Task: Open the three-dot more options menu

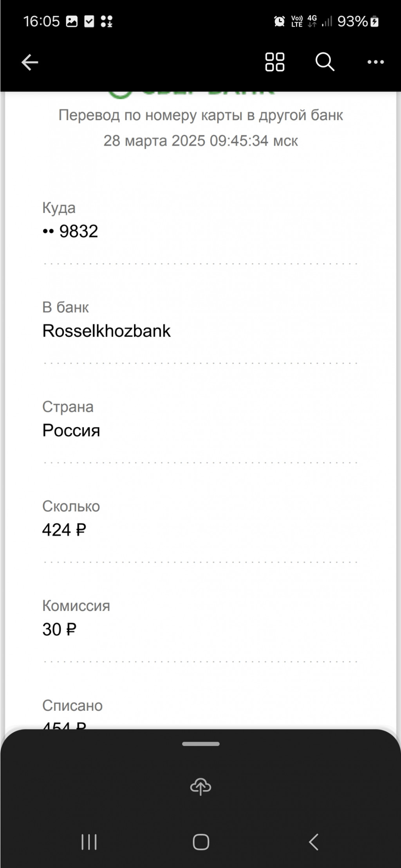Action: click(376, 62)
